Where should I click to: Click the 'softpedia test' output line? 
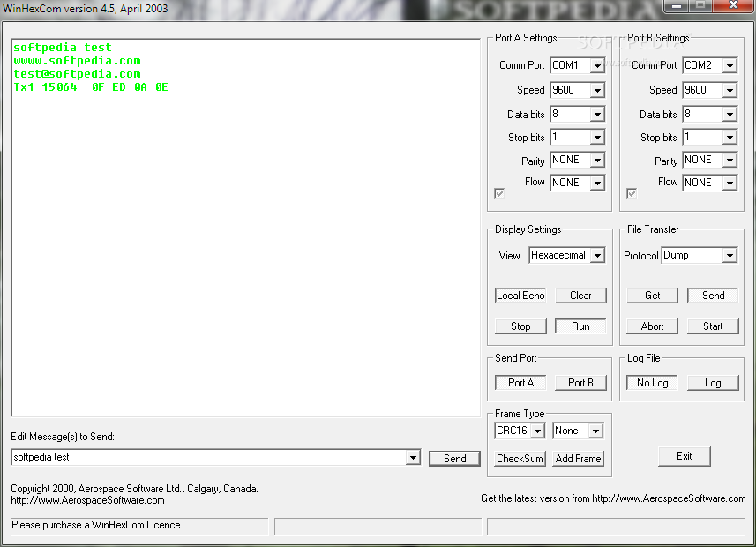point(63,48)
